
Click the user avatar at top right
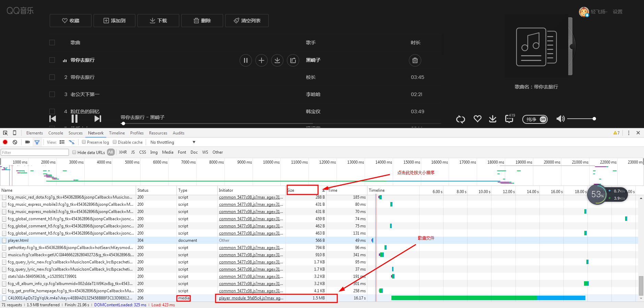point(584,12)
